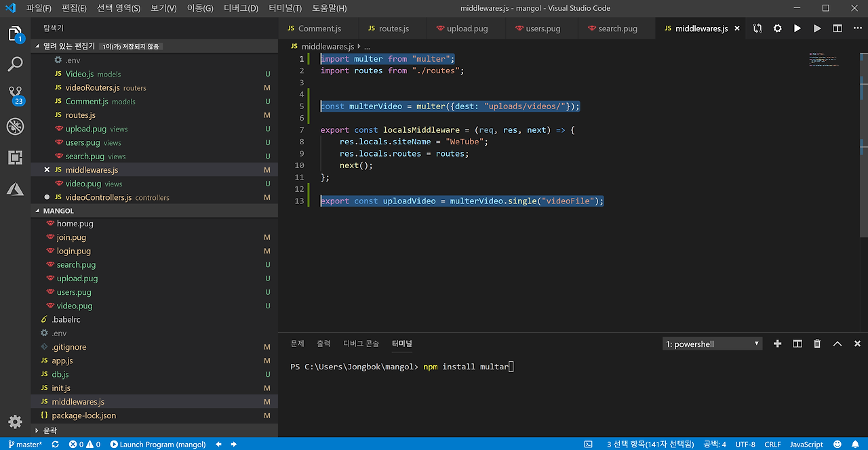Click the master branch status bar item

click(x=26, y=445)
